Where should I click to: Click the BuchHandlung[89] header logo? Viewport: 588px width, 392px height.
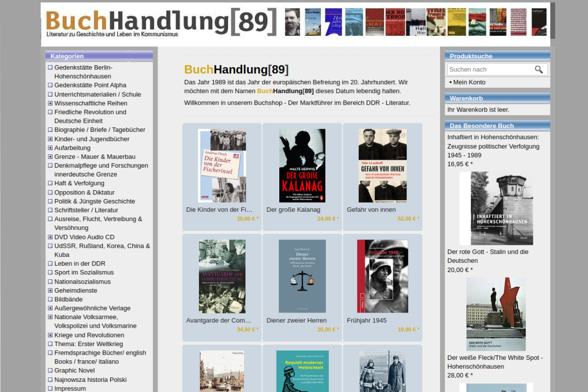click(161, 23)
